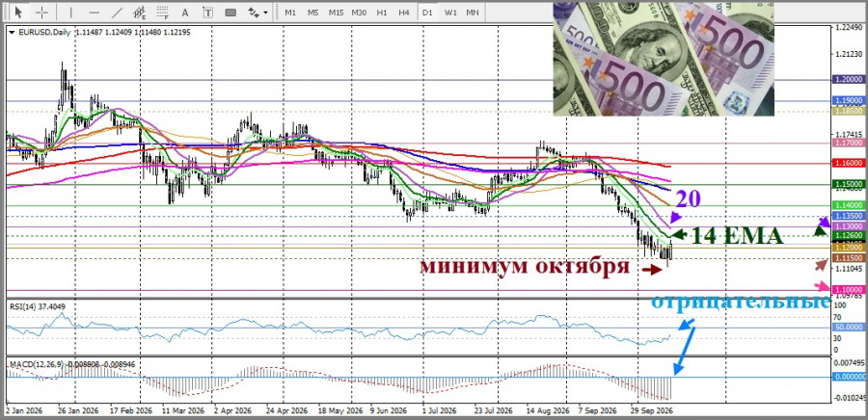Click the 'отрицательные' annotation text

(x=741, y=302)
